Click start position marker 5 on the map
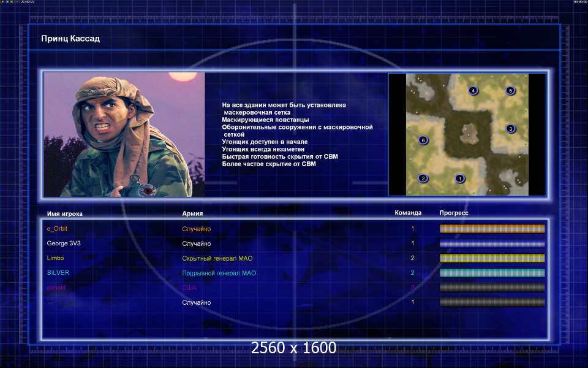Screen dimensions: 588x368 510,91
